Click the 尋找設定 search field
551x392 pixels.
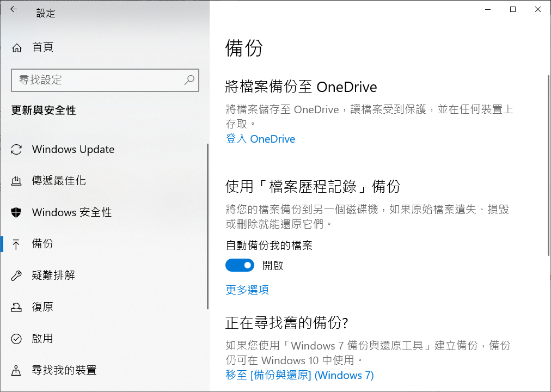[x=105, y=81]
